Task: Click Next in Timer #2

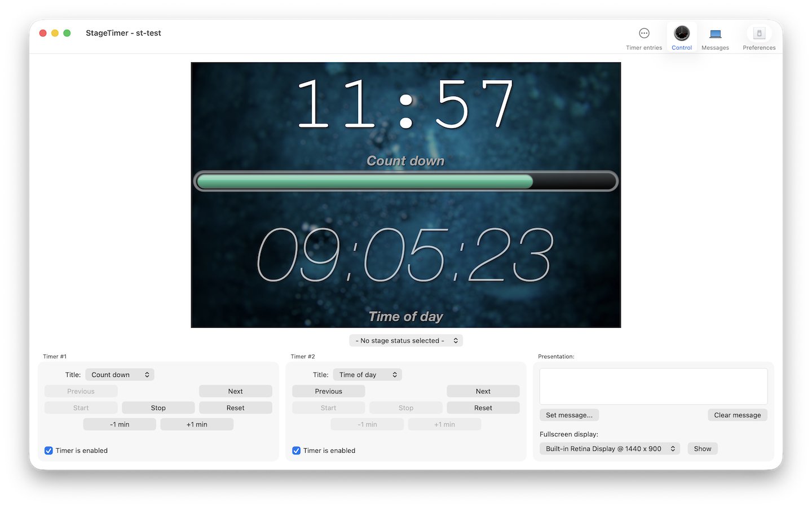Action: coord(483,391)
